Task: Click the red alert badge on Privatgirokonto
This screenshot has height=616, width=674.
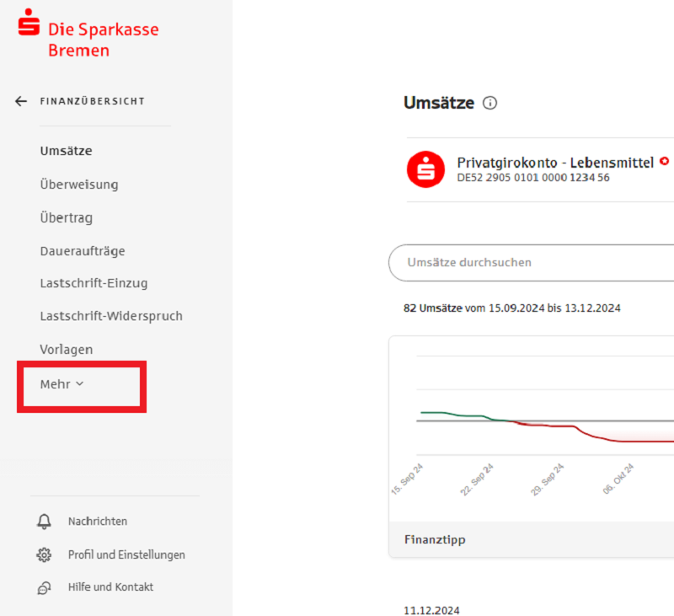Action: click(664, 162)
